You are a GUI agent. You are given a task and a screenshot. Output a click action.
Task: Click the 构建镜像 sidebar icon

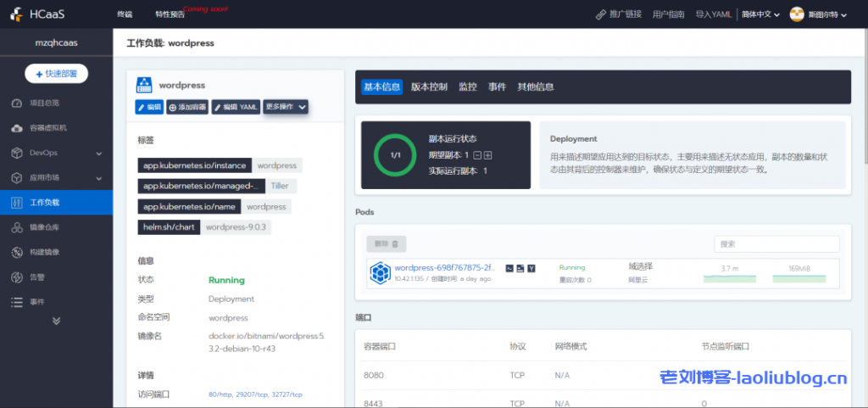16,252
